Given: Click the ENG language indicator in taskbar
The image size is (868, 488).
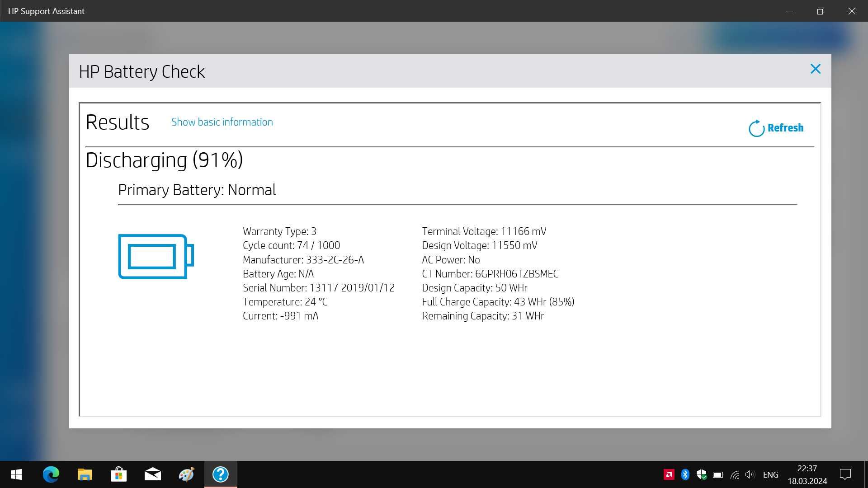Looking at the screenshot, I should tap(771, 474).
